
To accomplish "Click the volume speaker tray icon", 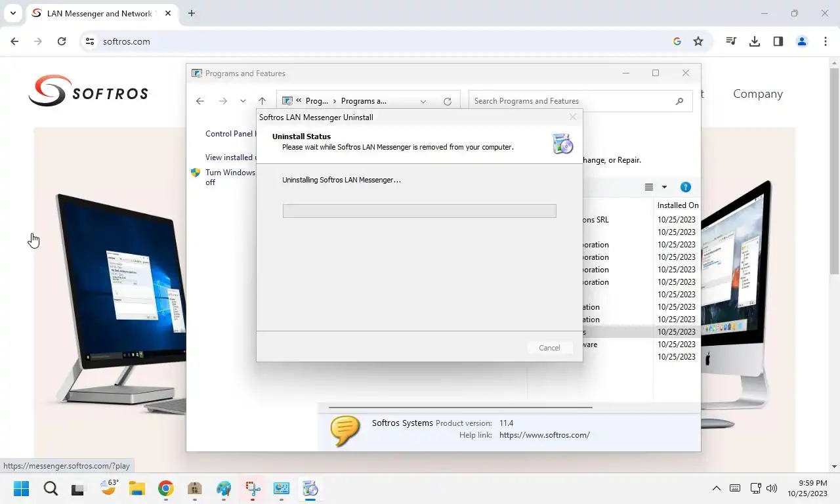I will (772, 488).
